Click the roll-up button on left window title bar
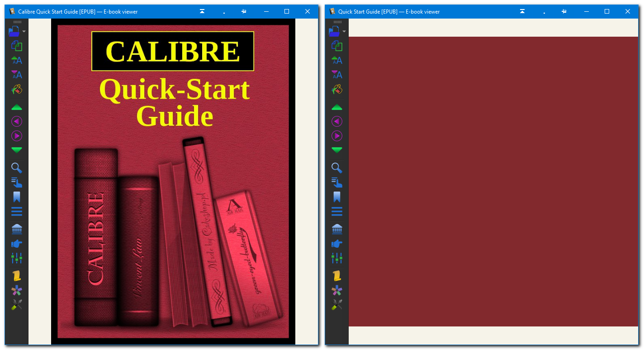Screen dimensions: 644x350 (202, 11)
